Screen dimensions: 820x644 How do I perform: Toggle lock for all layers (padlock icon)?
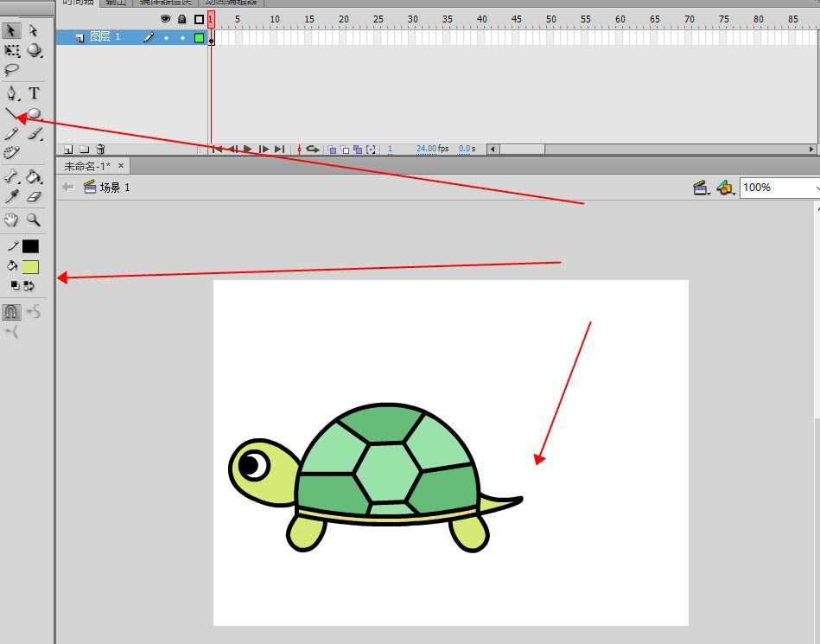click(x=182, y=19)
